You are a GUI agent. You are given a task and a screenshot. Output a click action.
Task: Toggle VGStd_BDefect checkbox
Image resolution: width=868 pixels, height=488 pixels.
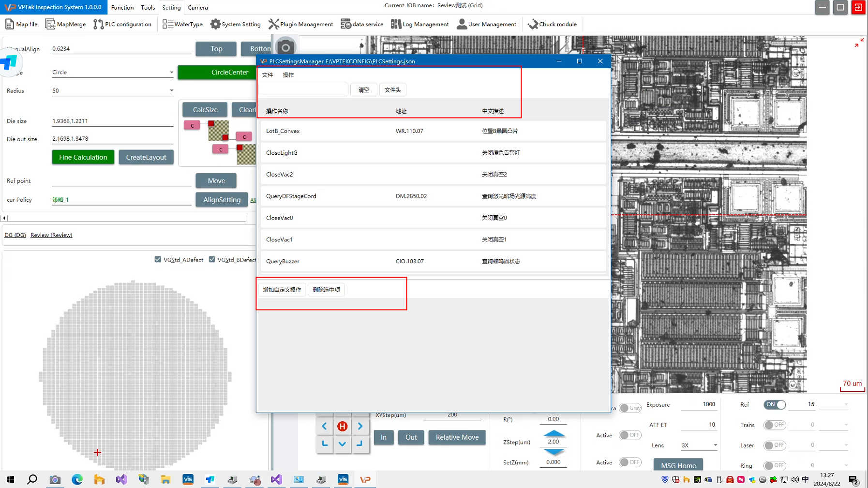click(x=212, y=259)
